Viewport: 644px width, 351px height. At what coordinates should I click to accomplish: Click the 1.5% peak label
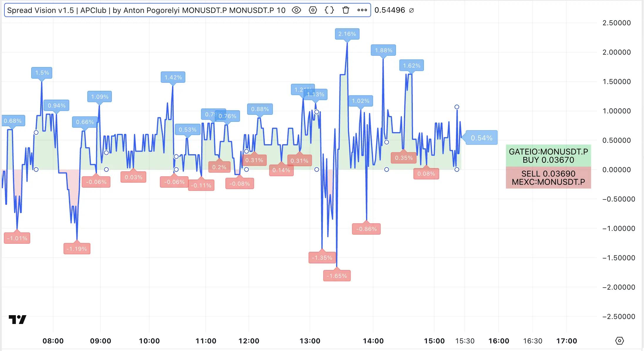(x=42, y=73)
